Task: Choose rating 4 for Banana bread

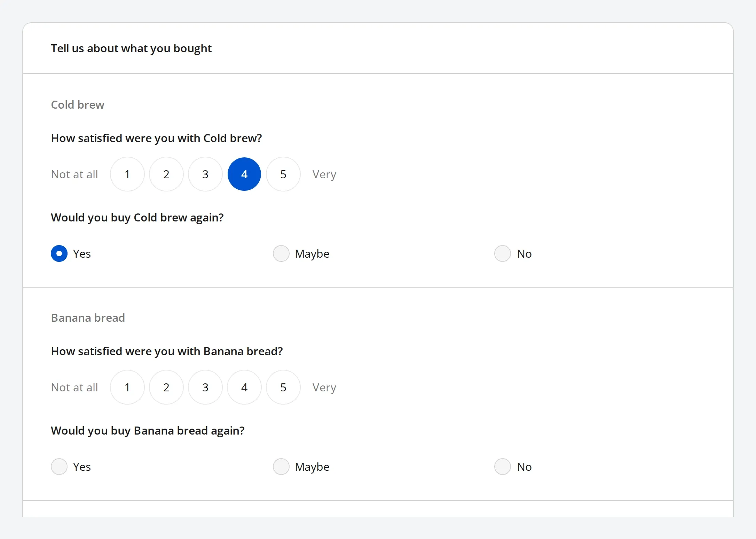Action: [x=244, y=387]
